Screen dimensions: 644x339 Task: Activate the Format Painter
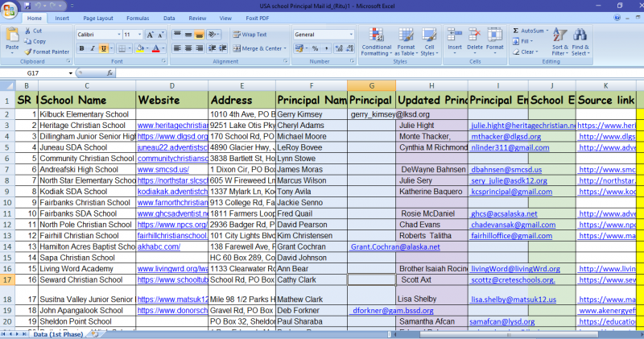click(x=47, y=52)
